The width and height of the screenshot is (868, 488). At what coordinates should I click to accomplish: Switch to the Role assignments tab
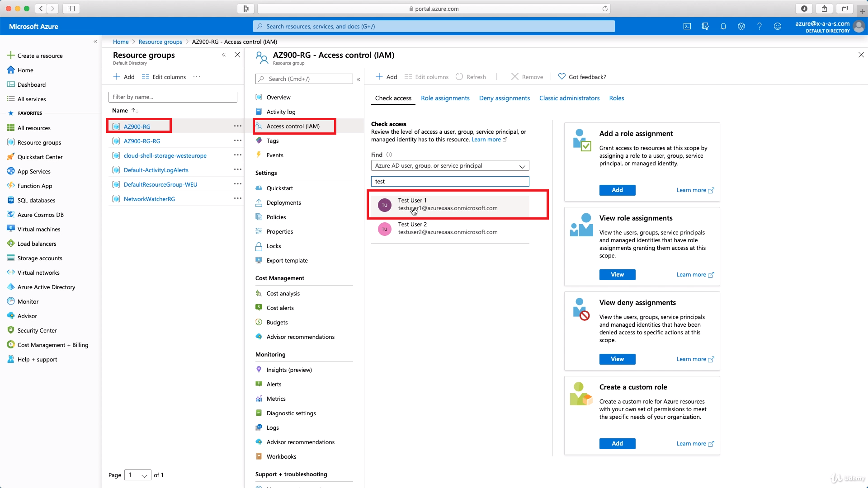pyautogui.click(x=445, y=98)
